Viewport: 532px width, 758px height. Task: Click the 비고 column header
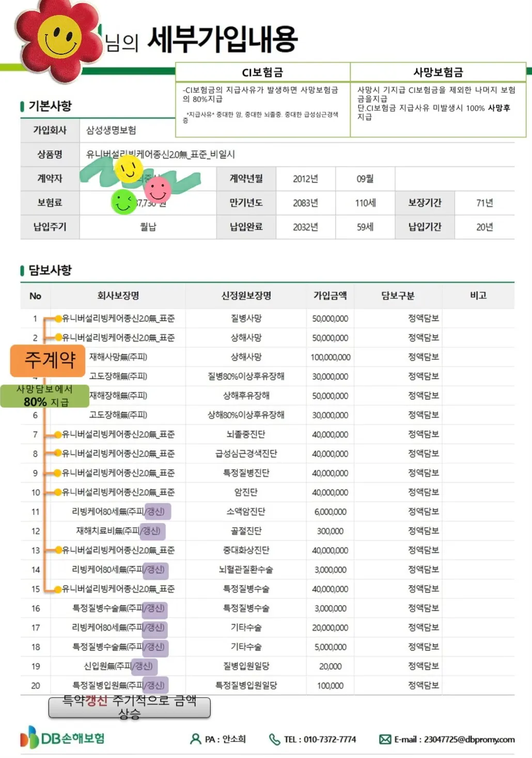[x=478, y=296]
